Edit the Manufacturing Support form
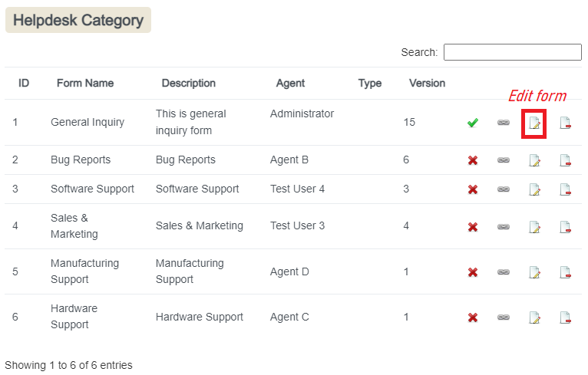This screenshot has width=588, height=375. click(534, 272)
